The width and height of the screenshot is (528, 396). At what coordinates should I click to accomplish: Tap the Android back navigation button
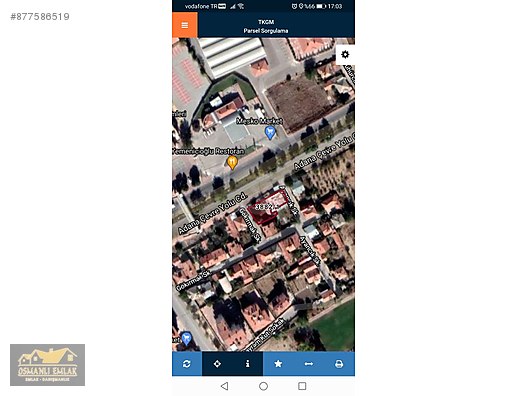pyautogui.click(x=225, y=386)
